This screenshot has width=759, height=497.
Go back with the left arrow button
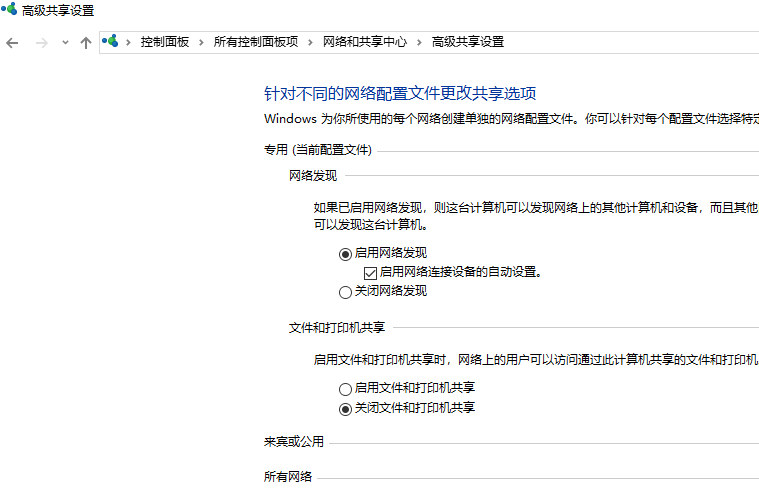click(12, 43)
